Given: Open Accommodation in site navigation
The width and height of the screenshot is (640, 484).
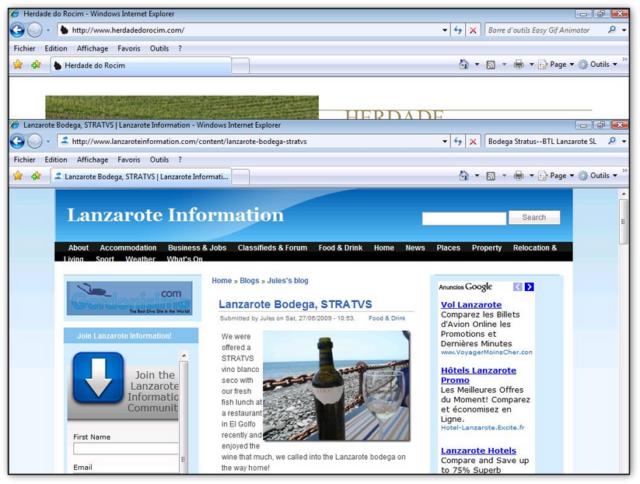Looking at the screenshot, I should tap(128, 248).
